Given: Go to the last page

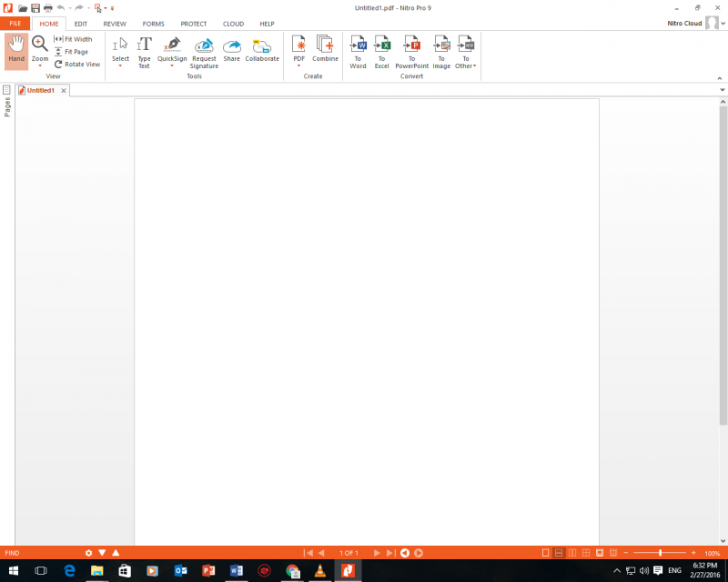Looking at the screenshot, I should [391, 553].
